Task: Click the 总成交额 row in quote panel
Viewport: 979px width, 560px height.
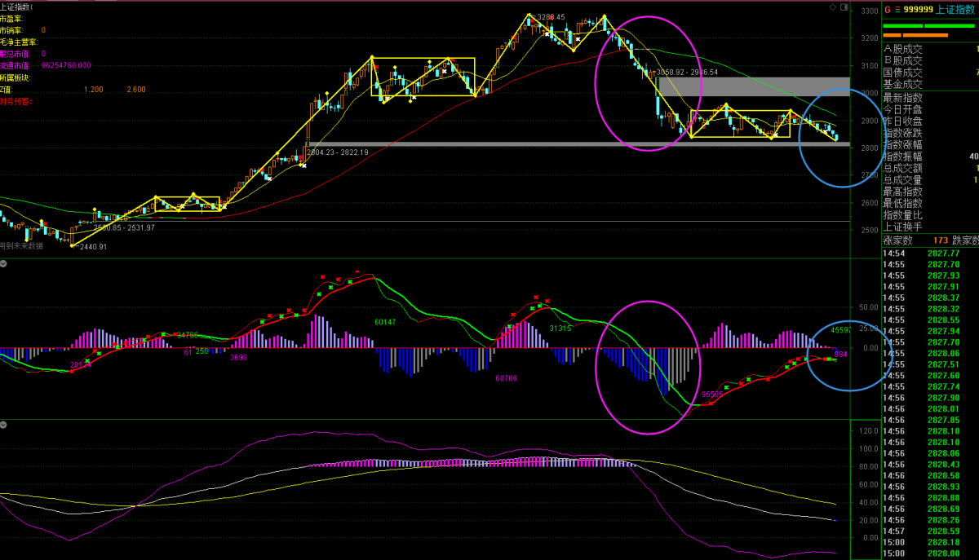Action: tap(902, 168)
